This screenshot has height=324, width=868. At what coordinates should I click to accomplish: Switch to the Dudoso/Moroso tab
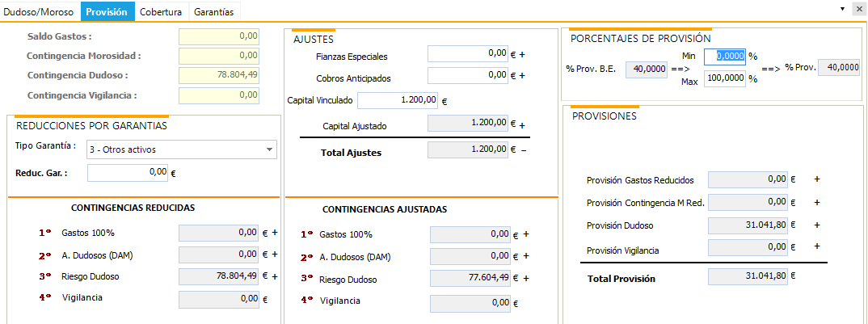click(x=40, y=11)
